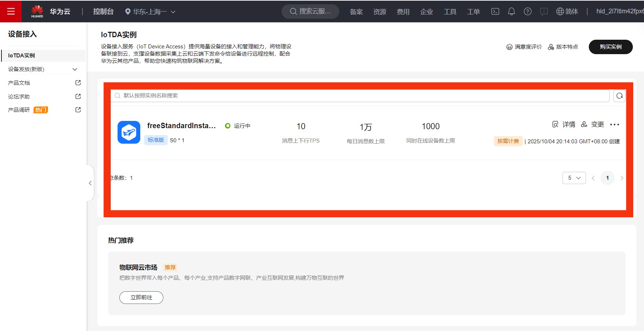Click the instance name search field

[x=360, y=96]
